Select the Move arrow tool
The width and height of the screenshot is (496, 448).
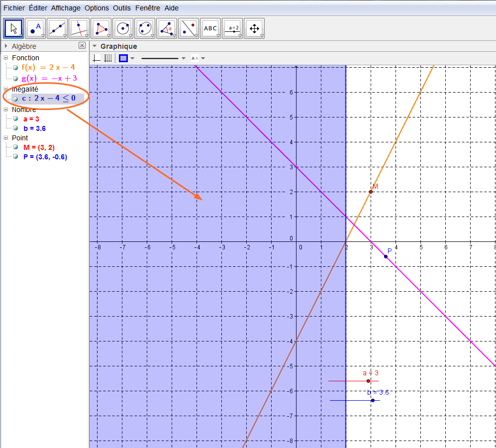tap(13, 28)
